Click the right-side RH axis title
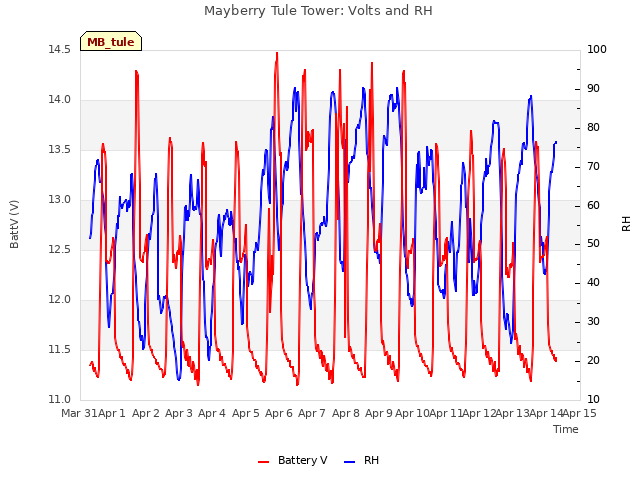 click(626, 224)
